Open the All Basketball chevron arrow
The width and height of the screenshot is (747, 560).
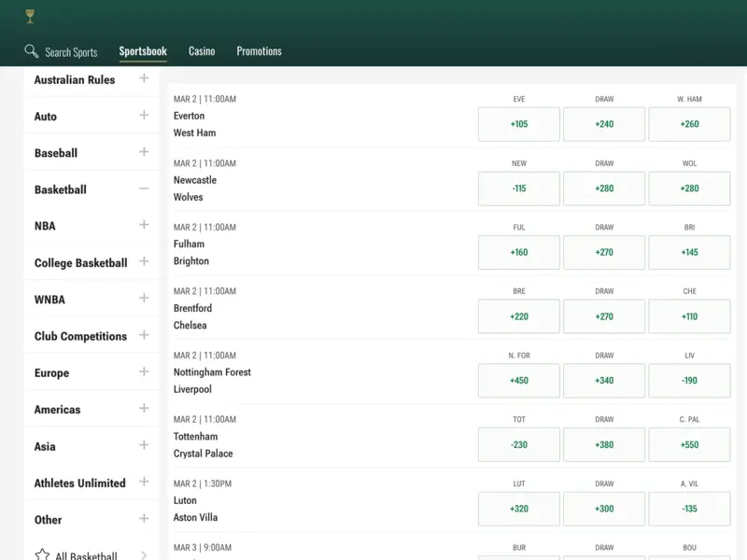pyautogui.click(x=144, y=555)
